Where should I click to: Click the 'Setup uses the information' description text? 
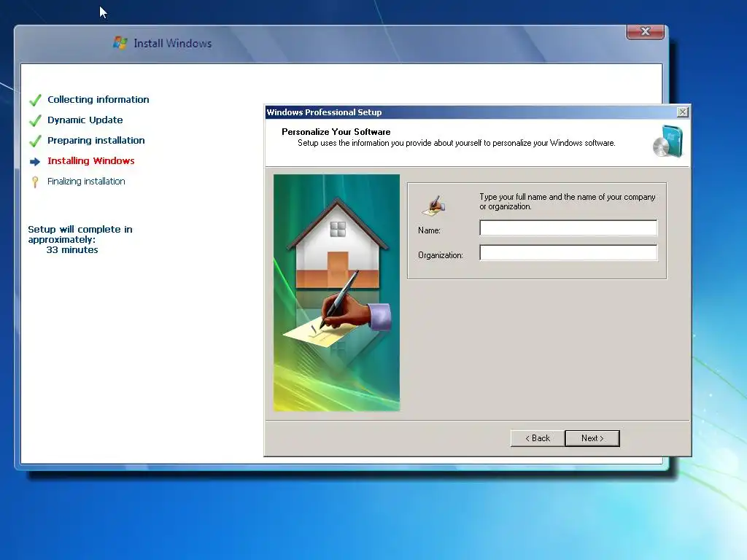[457, 143]
